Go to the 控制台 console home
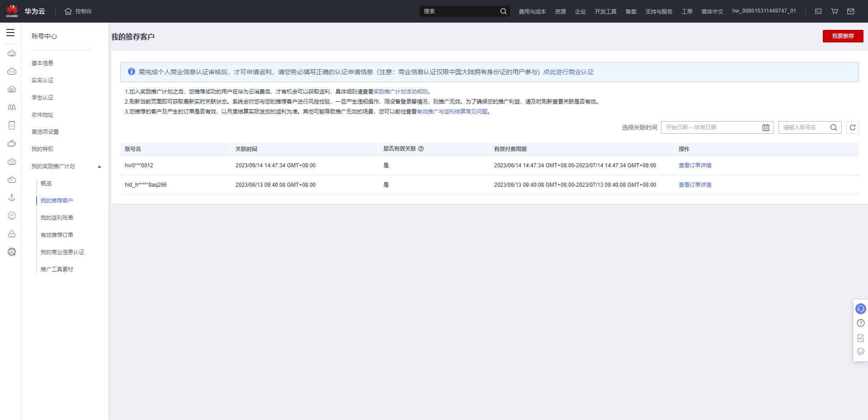Viewport: 868px width, 420px height. pyautogui.click(x=78, y=11)
